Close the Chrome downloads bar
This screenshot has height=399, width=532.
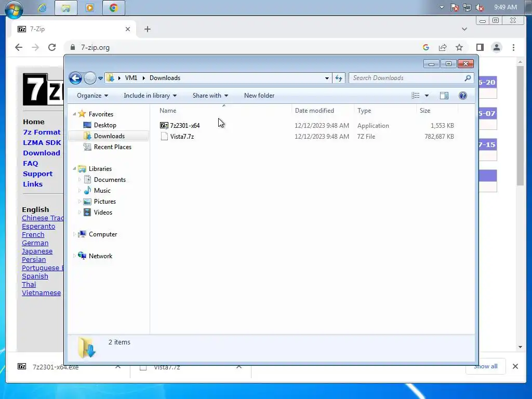pos(515,366)
